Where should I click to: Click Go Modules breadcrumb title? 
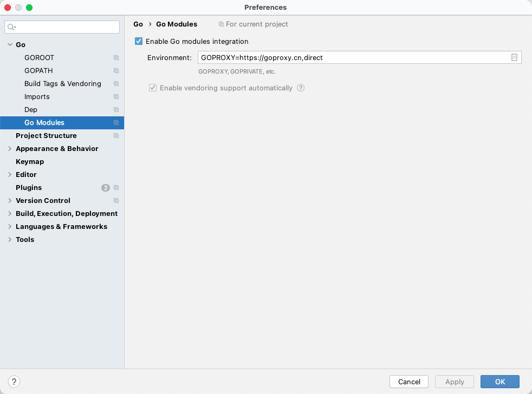[x=177, y=24]
